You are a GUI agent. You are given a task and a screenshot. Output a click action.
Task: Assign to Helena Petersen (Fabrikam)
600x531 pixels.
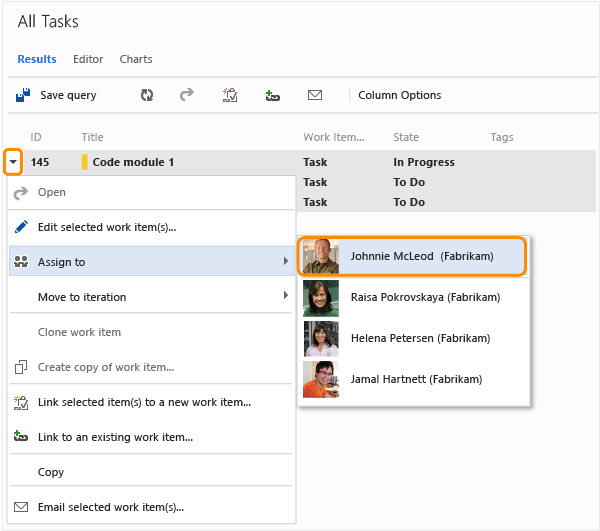(x=414, y=338)
